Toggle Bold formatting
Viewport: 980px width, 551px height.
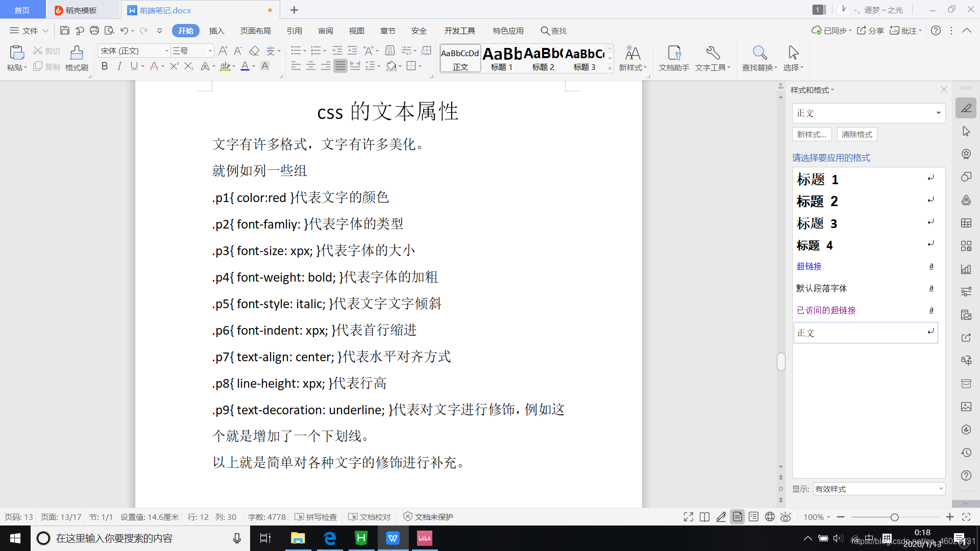pyautogui.click(x=105, y=66)
